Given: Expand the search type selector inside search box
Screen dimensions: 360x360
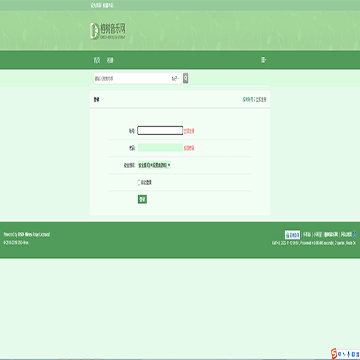Looking at the screenshot, I should point(176,79).
